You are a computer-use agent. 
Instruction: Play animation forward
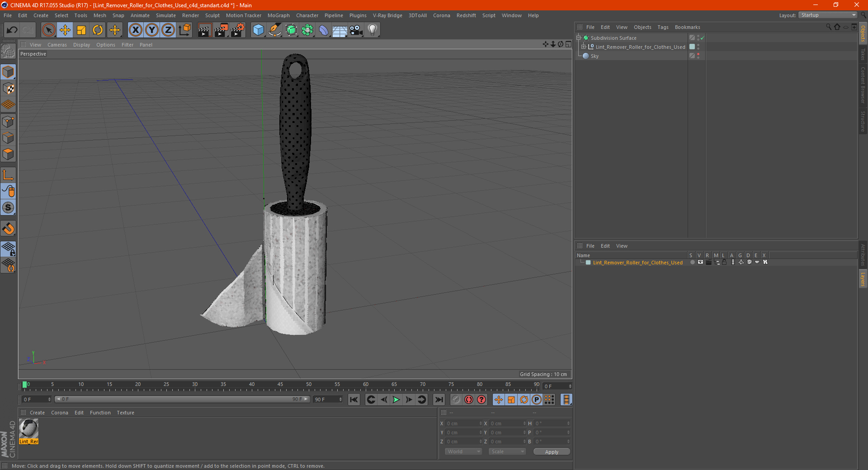[396, 399]
